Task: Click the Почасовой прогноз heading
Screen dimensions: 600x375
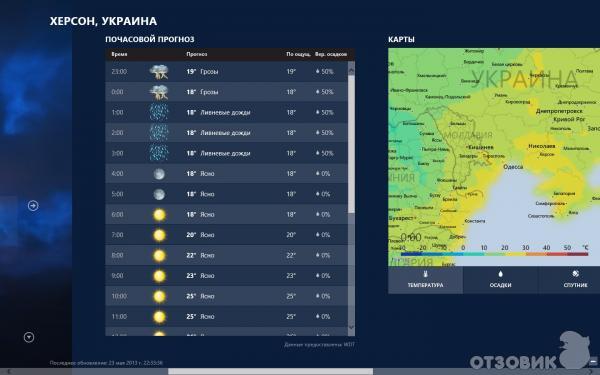Action: [150, 39]
